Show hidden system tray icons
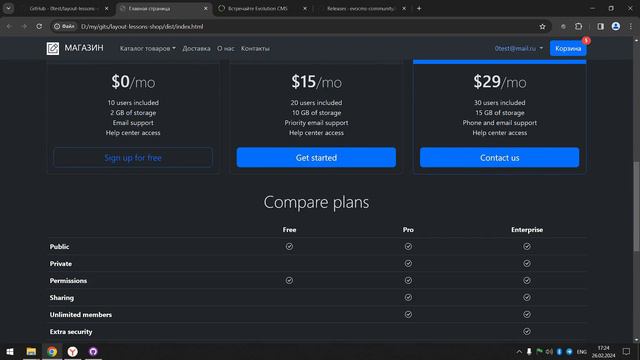This screenshot has width=640, height=360. [x=519, y=351]
